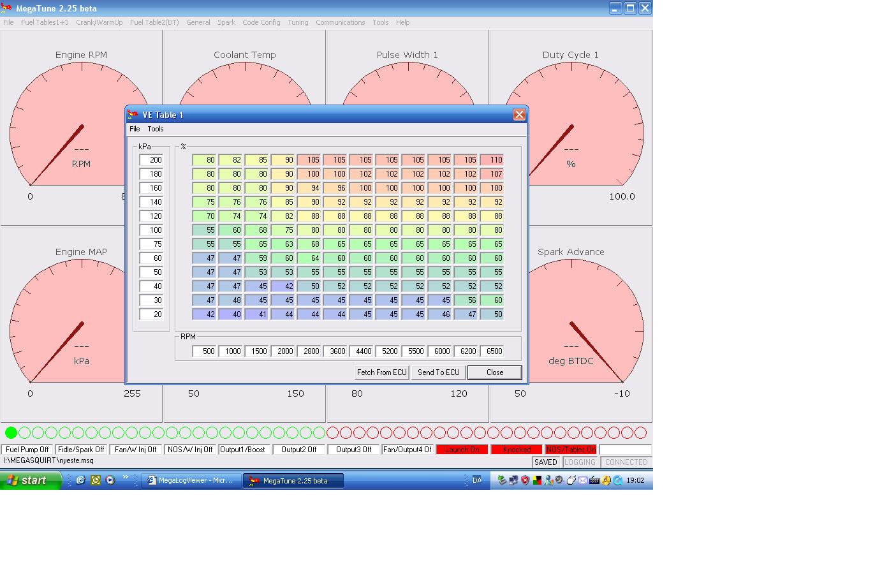
Task: Select VE cell with value 110
Action: pos(492,159)
